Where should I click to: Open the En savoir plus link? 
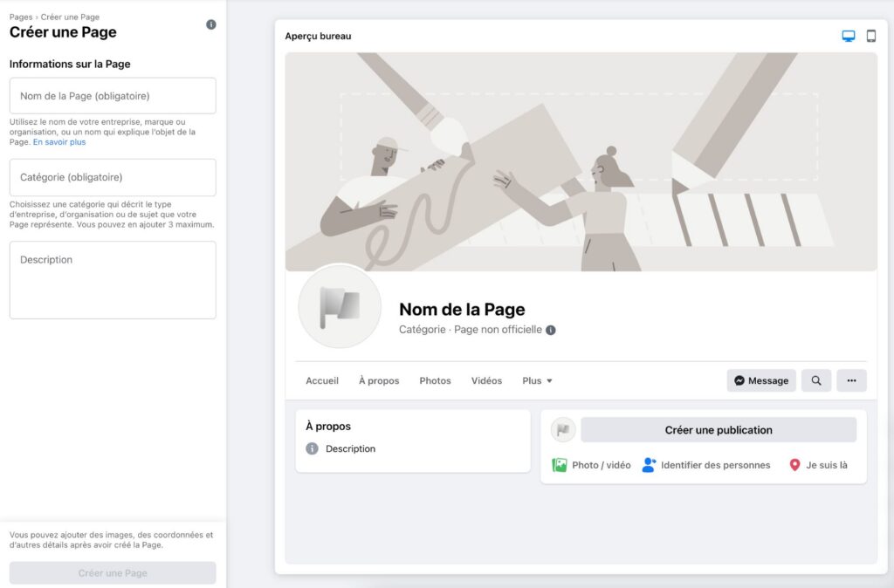tap(58, 141)
